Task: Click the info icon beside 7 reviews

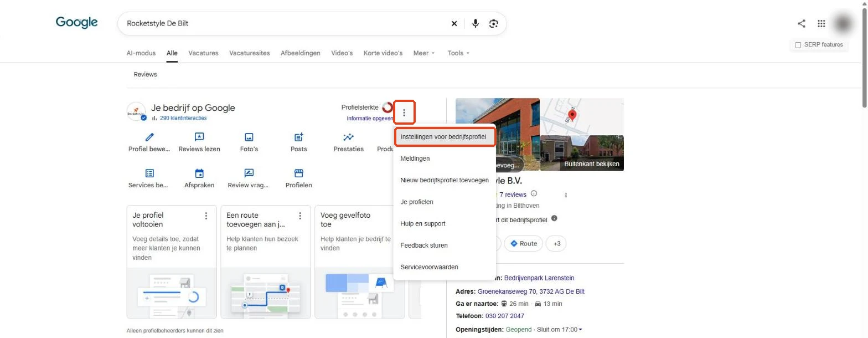Action: (x=534, y=193)
